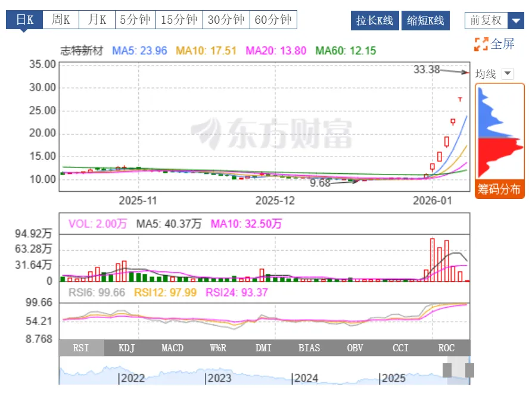Select the 5分钟 chart interval

click(135, 20)
